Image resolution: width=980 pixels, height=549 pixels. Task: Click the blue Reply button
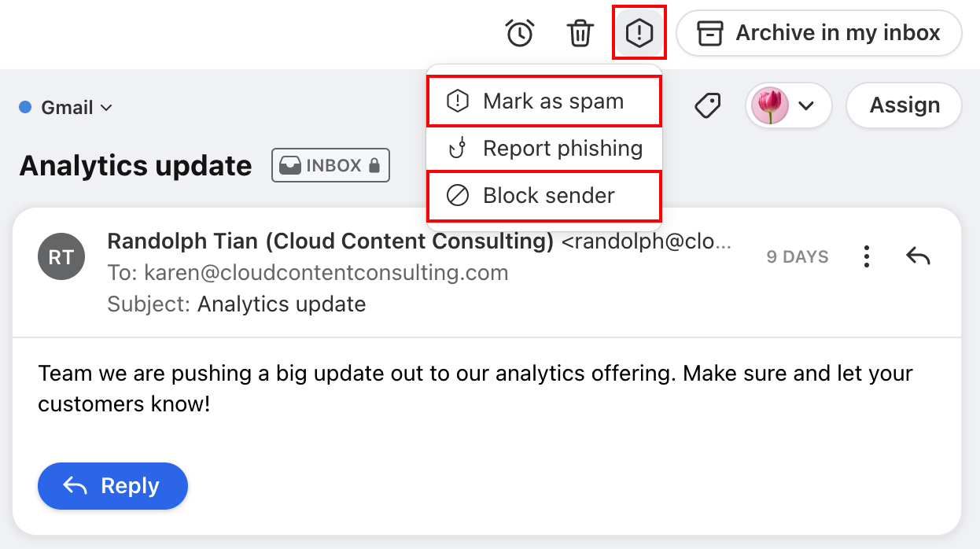pyautogui.click(x=112, y=486)
